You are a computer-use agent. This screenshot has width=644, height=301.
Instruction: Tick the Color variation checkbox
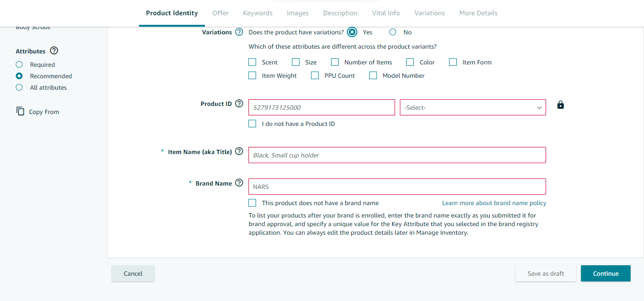[x=410, y=62]
